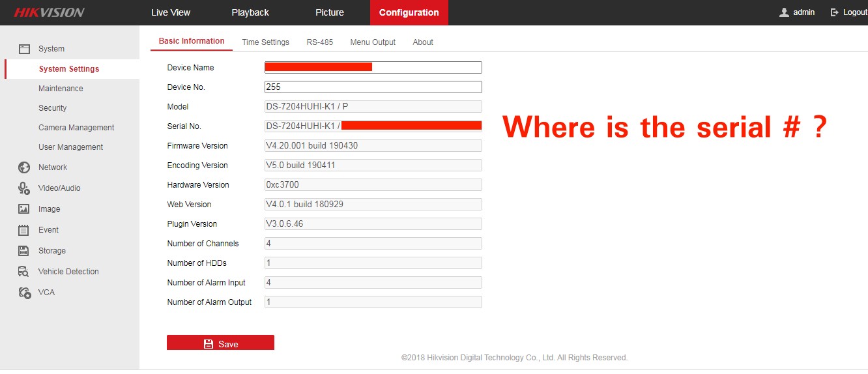The height and width of the screenshot is (374, 868).
Task: Click the System monitor icon in sidebar
Action: [24, 49]
